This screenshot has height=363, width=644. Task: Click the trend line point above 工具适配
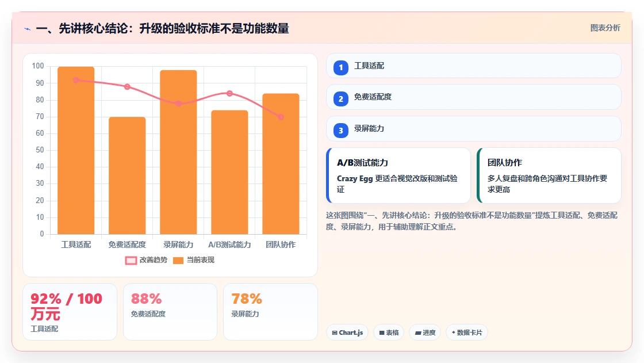[x=76, y=80]
